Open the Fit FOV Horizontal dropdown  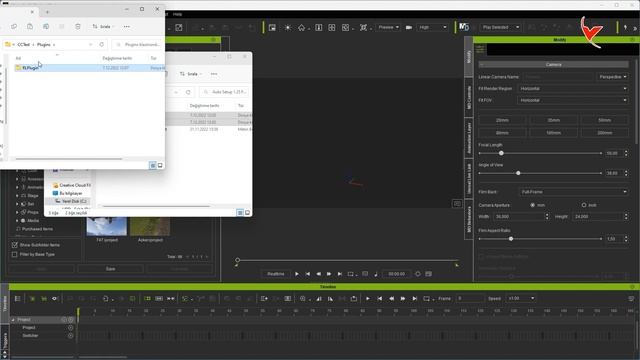pyautogui.click(x=573, y=100)
